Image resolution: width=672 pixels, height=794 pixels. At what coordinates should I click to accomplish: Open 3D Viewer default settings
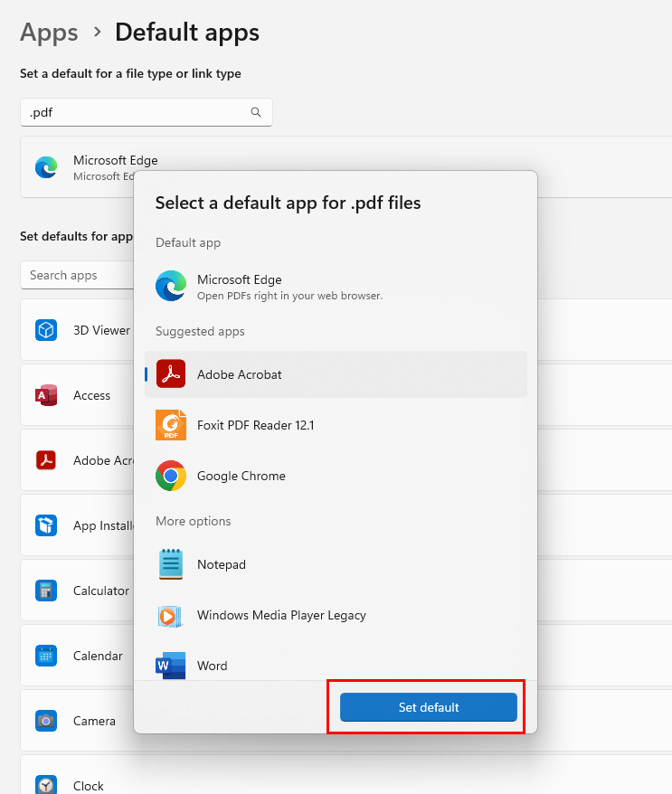pyautogui.click(x=77, y=330)
